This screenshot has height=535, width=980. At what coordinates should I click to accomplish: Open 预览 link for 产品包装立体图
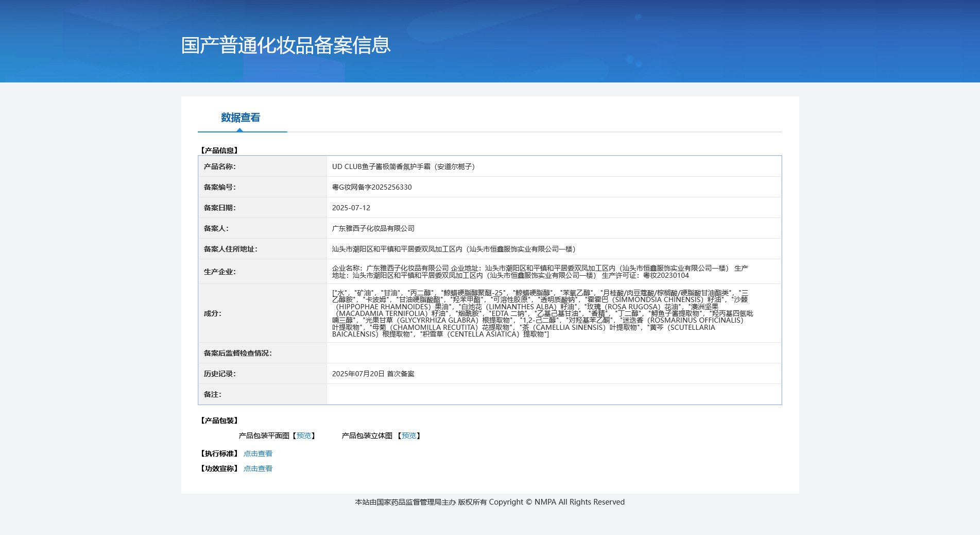click(x=409, y=436)
